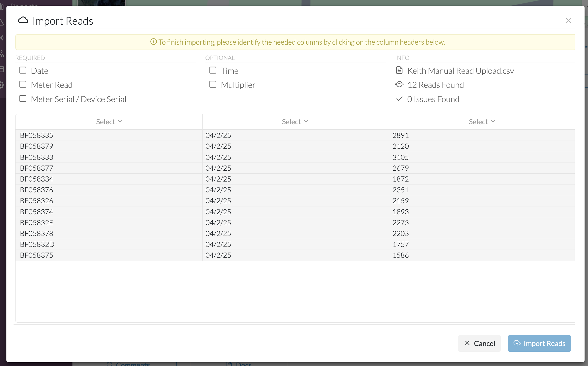Click meter value 2120
The image size is (588, 366).
(400, 146)
